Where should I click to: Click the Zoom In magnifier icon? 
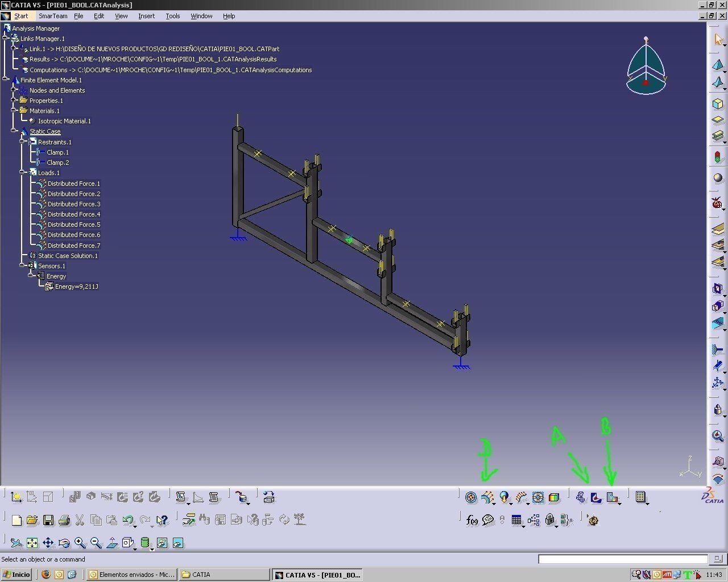80,543
